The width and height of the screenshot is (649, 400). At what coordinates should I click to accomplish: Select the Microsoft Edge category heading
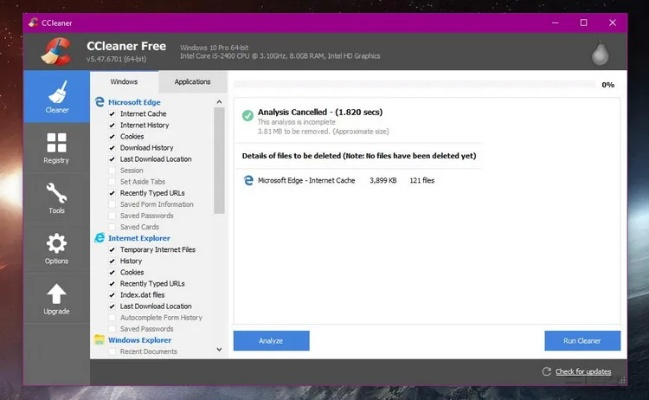[134, 102]
